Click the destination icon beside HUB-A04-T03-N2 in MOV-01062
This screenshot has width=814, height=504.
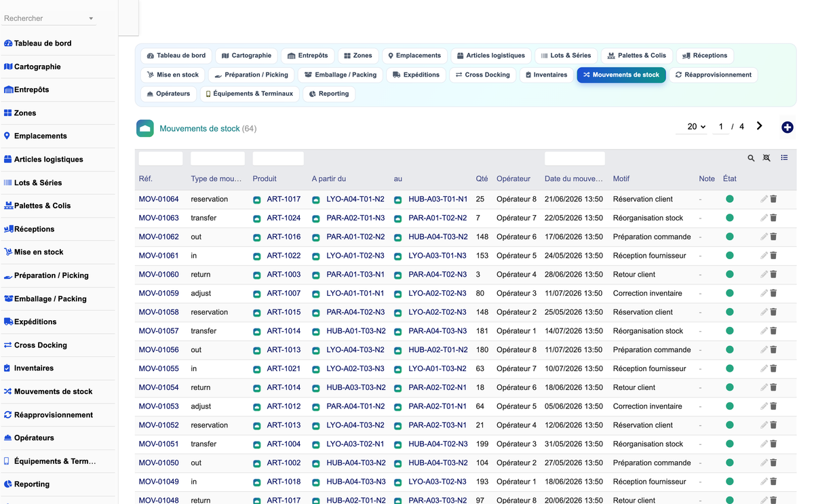pyautogui.click(x=398, y=237)
